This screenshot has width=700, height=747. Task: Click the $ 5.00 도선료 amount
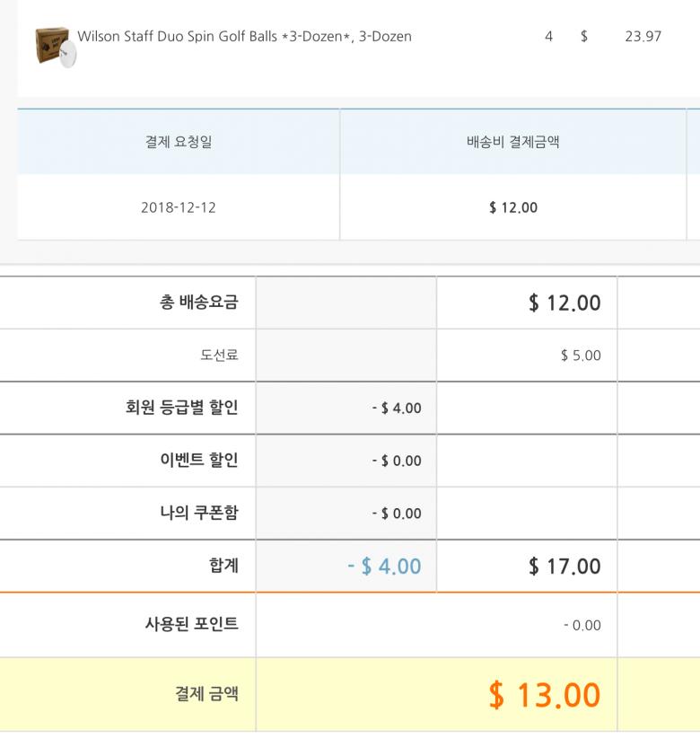click(x=581, y=356)
